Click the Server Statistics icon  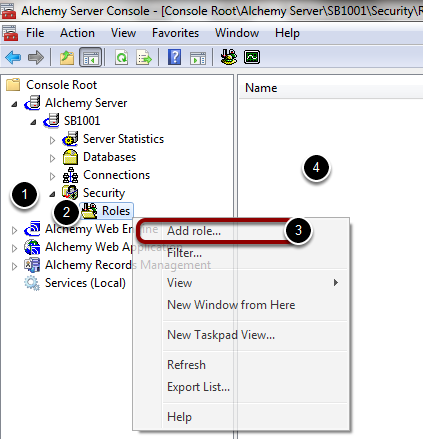coord(70,139)
